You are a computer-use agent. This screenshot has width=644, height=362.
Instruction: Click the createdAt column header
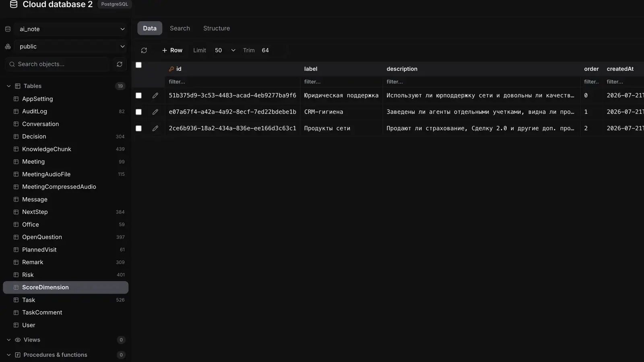tap(620, 69)
